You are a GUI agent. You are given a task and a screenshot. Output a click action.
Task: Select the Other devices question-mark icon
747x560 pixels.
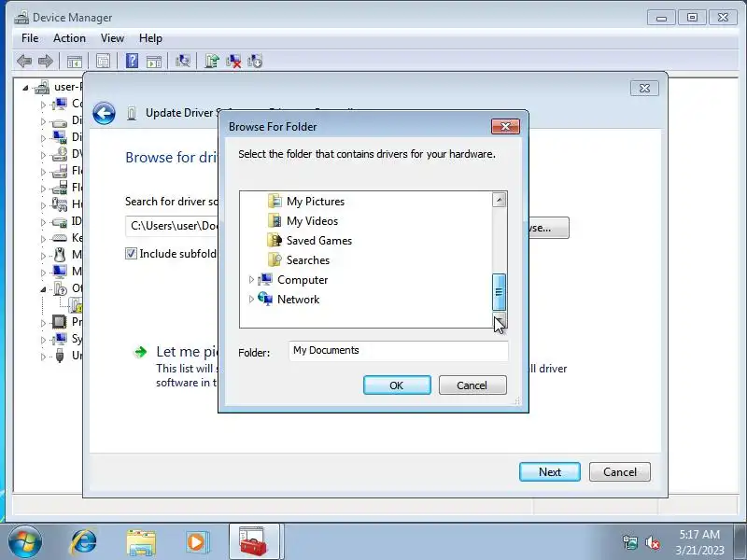61,288
